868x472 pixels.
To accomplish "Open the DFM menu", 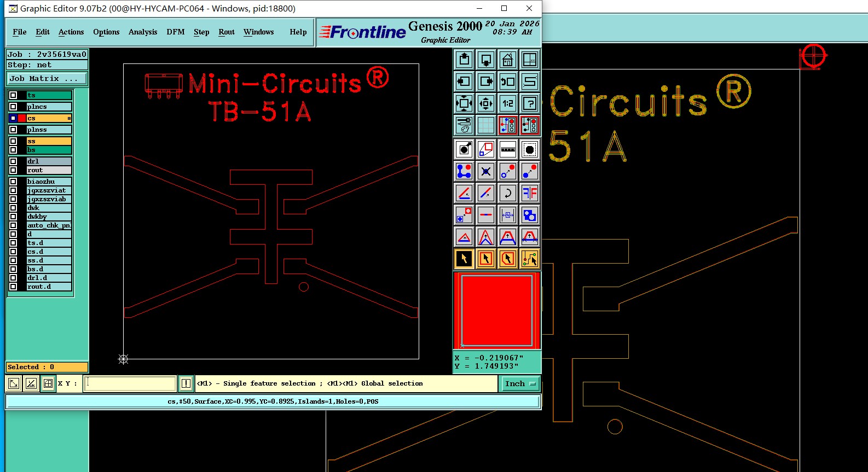I will coord(176,32).
